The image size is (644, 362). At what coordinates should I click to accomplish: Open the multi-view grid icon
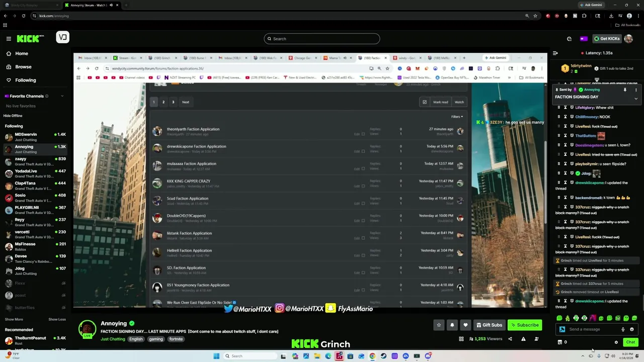coord(461,339)
